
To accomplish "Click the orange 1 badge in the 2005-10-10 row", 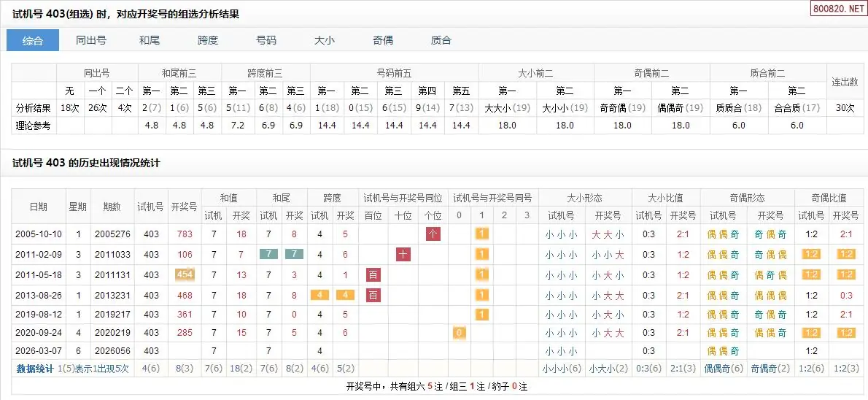I will (481, 234).
